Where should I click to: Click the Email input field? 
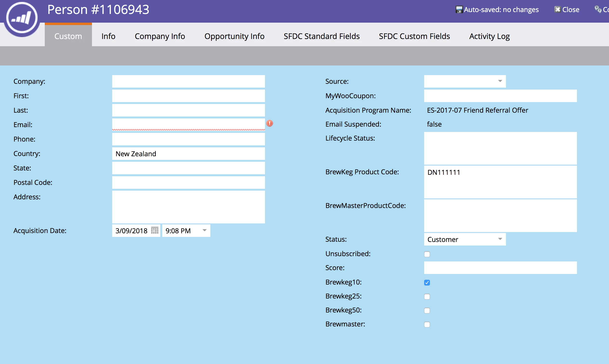pos(188,125)
